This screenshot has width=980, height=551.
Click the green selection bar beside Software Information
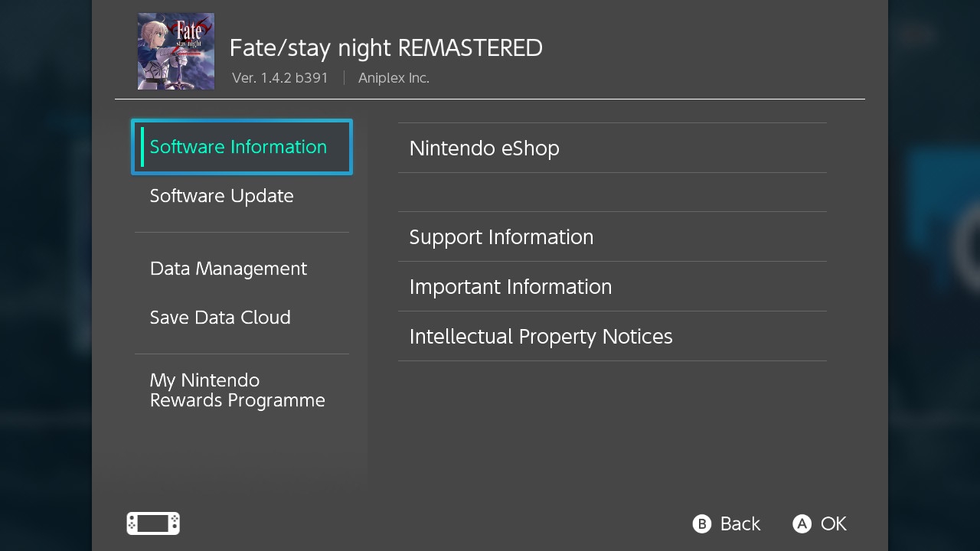(x=142, y=147)
